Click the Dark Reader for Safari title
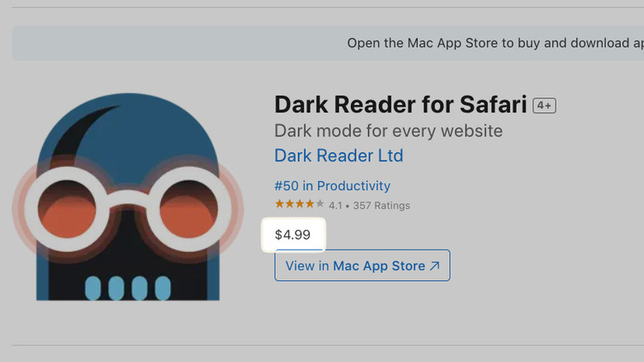Viewport: 644px width, 362px height. pyautogui.click(x=400, y=105)
